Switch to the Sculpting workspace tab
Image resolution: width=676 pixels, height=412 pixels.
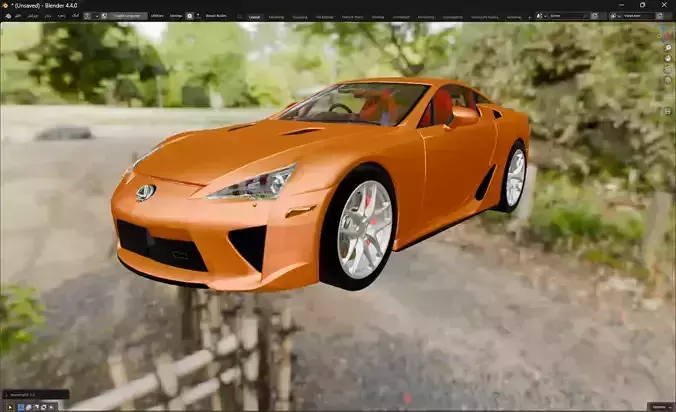point(300,17)
